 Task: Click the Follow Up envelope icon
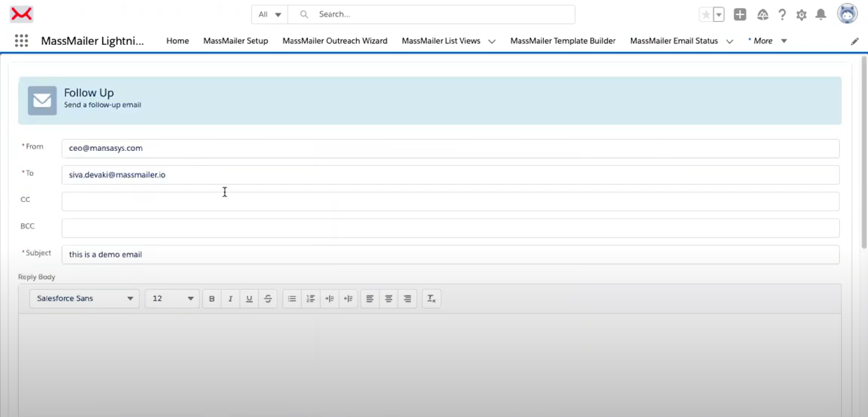42,100
